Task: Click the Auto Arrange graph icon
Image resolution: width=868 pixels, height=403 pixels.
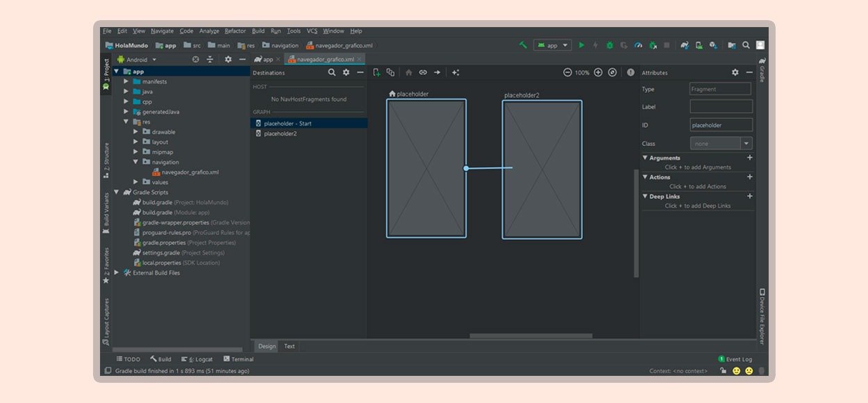Action: 456,72
